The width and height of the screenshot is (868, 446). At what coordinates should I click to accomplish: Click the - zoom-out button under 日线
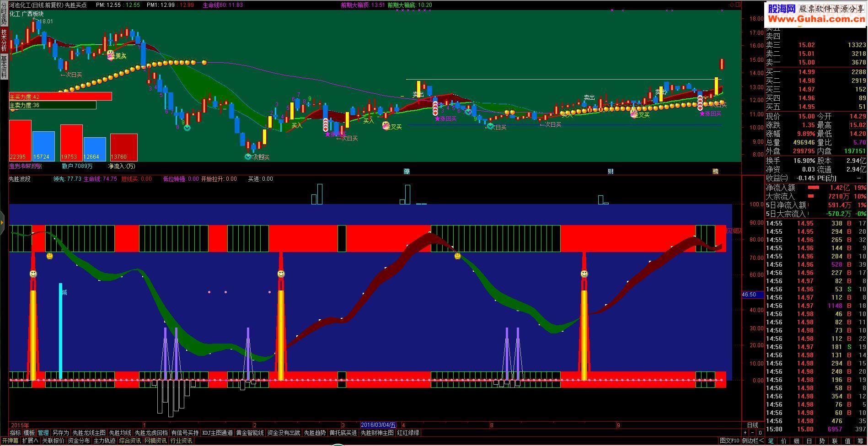(753, 433)
